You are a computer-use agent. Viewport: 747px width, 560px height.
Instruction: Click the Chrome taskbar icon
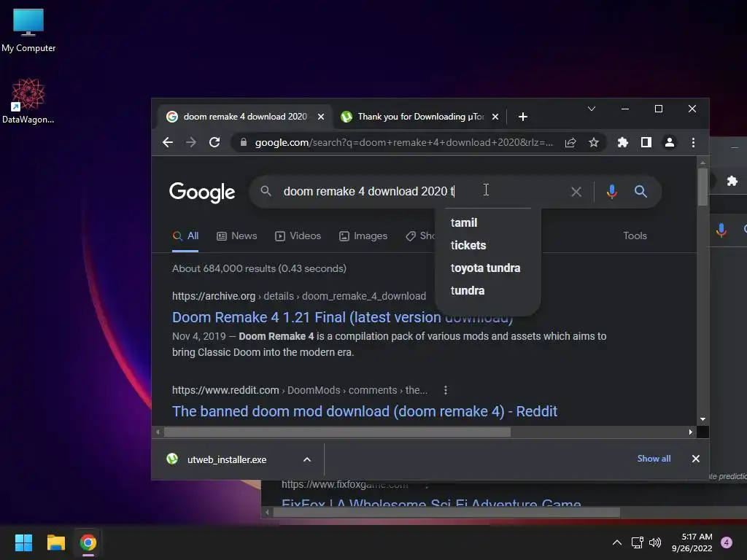(x=88, y=542)
